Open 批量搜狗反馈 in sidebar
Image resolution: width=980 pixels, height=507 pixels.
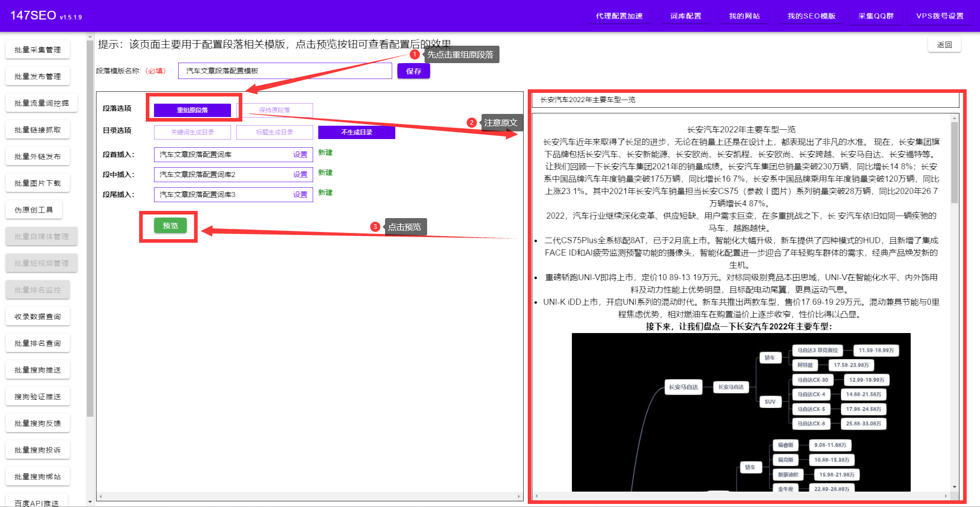[37, 423]
